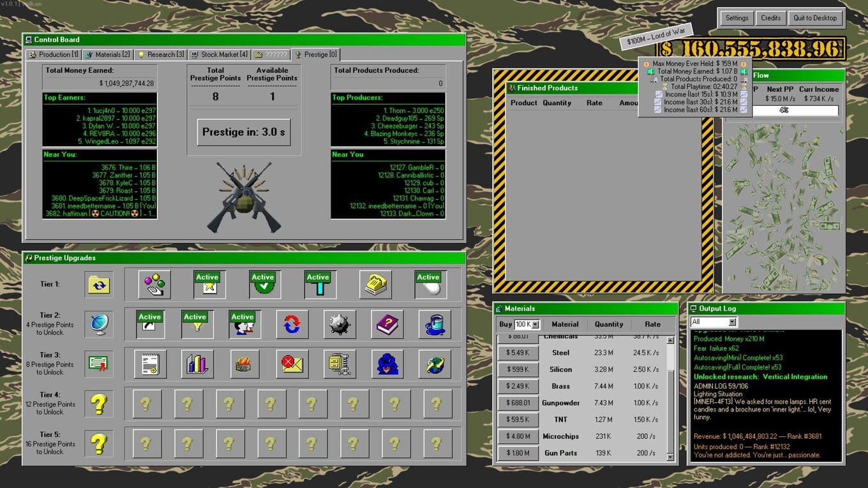Click the Materials list scroll-down arrow
Image resolution: width=868 pixels, height=488 pixels.
point(670,457)
